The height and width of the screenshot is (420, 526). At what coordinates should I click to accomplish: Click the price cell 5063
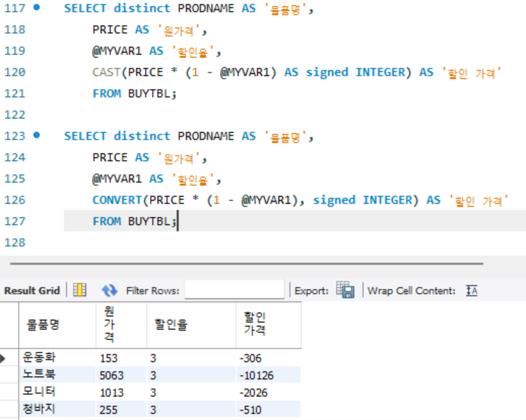click(x=121, y=375)
